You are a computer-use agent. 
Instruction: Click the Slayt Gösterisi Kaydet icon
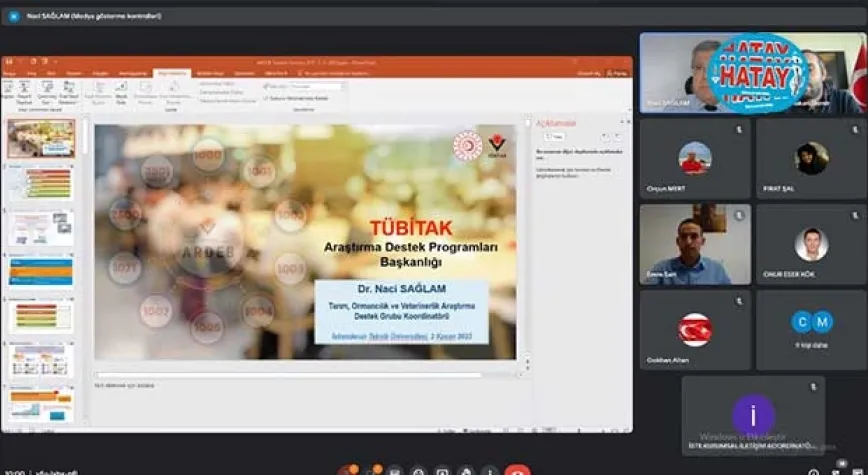pyautogui.click(x=173, y=92)
